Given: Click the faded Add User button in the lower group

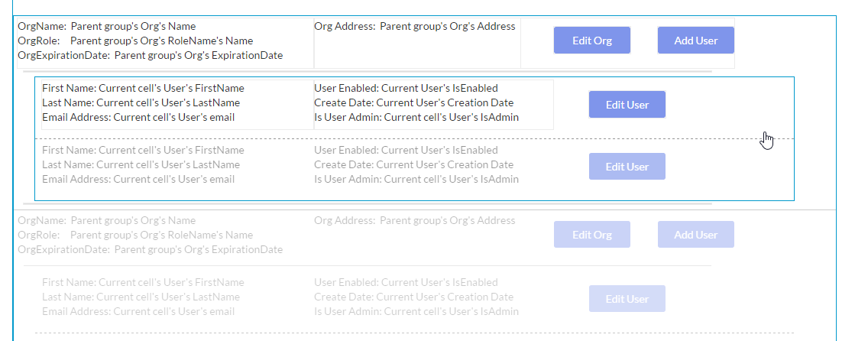Looking at the screenshot, I should tap(695, 235).
